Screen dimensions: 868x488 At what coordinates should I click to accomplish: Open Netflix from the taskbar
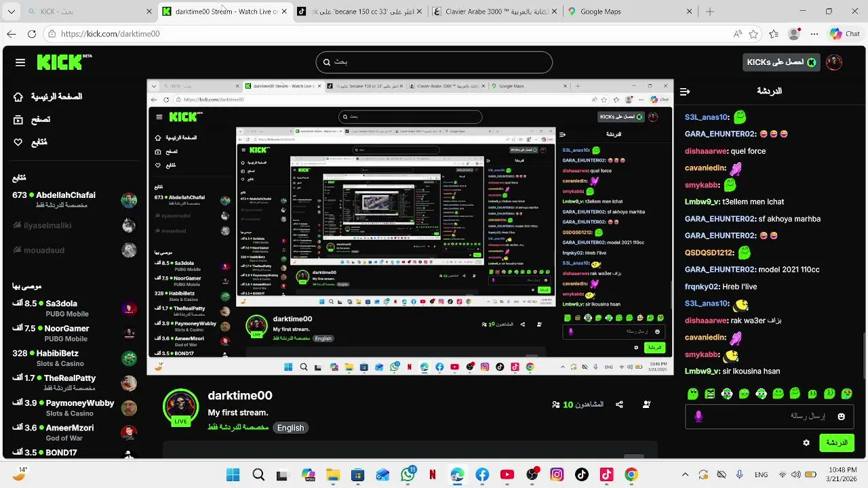click(x=433, y=474)
